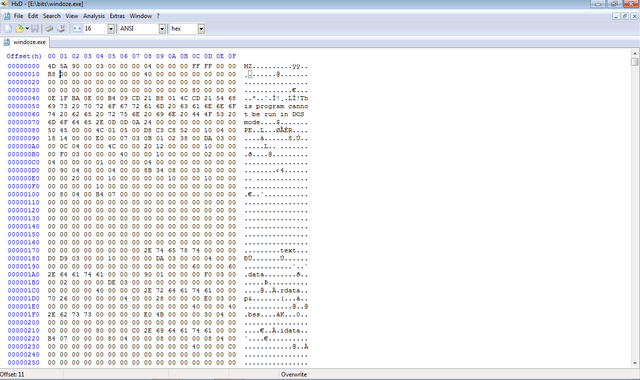
Task: Click the Save disk icon
Action: coord(35,29)
